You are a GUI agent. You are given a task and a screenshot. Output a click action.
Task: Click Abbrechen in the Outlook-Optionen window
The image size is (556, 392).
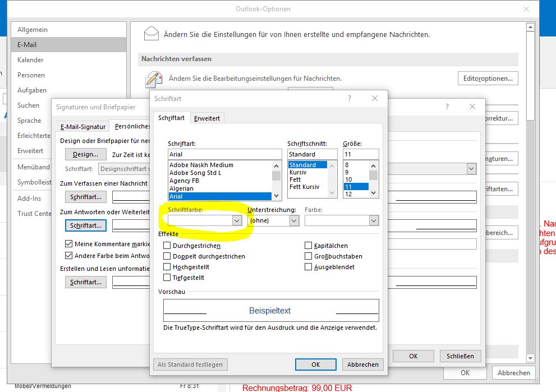[x=513, y=373]
